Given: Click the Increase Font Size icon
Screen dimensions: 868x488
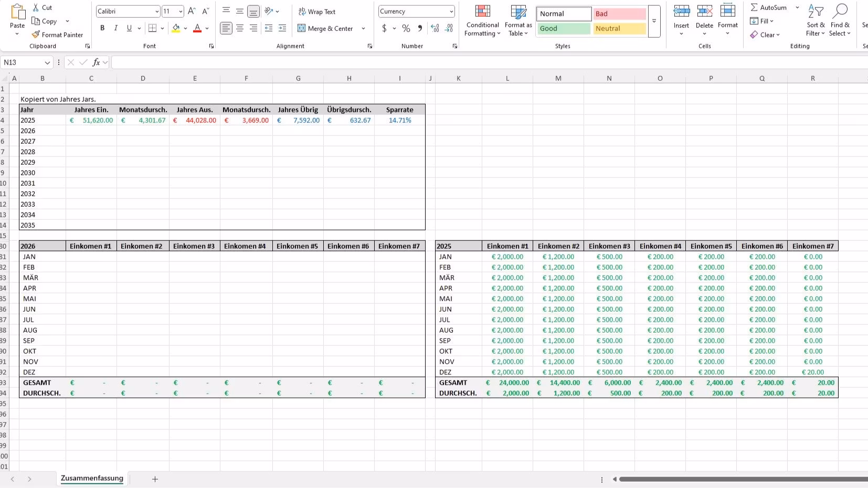Looking at the screenshot, I should [192, 11].
